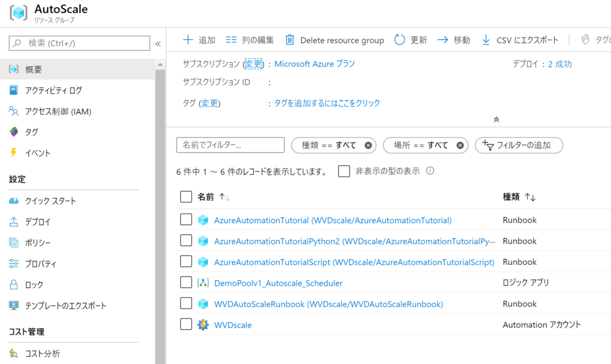Click the アクセス制御 people icon

(14, 112)
